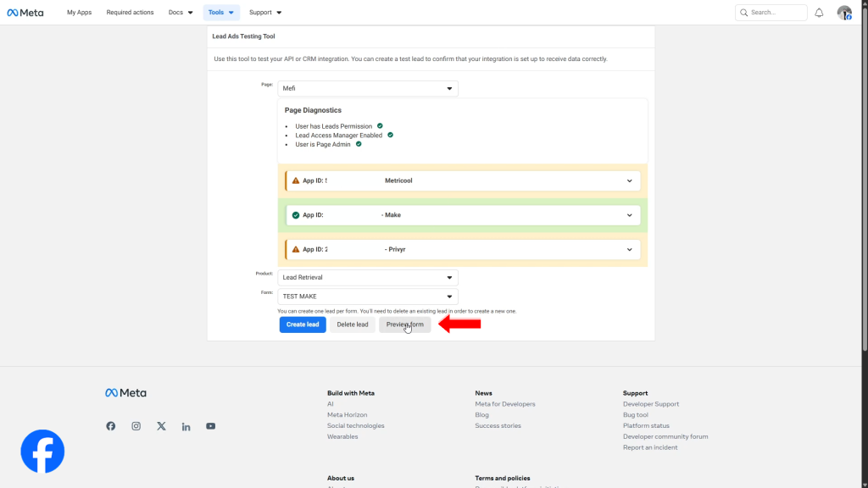Screen dimensions: 868x488
Task: Open the Developer community forum link
Action: click(665, 436)
